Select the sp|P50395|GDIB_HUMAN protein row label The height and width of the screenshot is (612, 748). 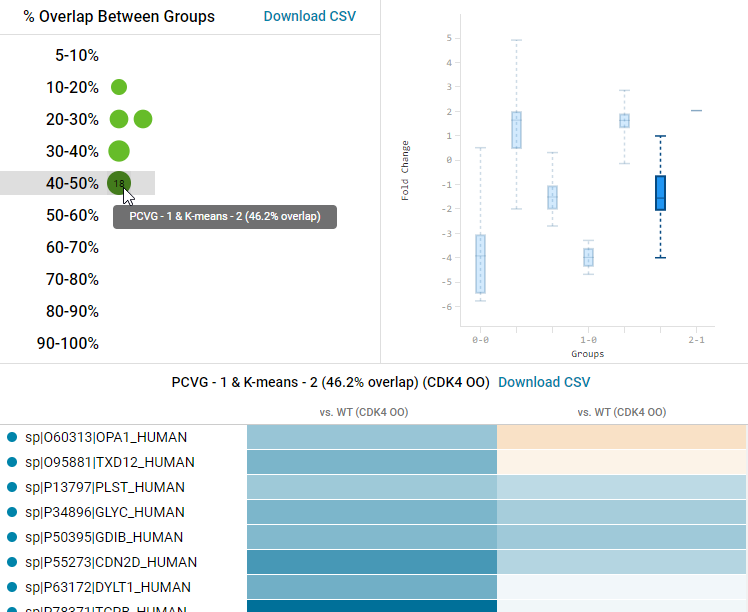[104, 537]
